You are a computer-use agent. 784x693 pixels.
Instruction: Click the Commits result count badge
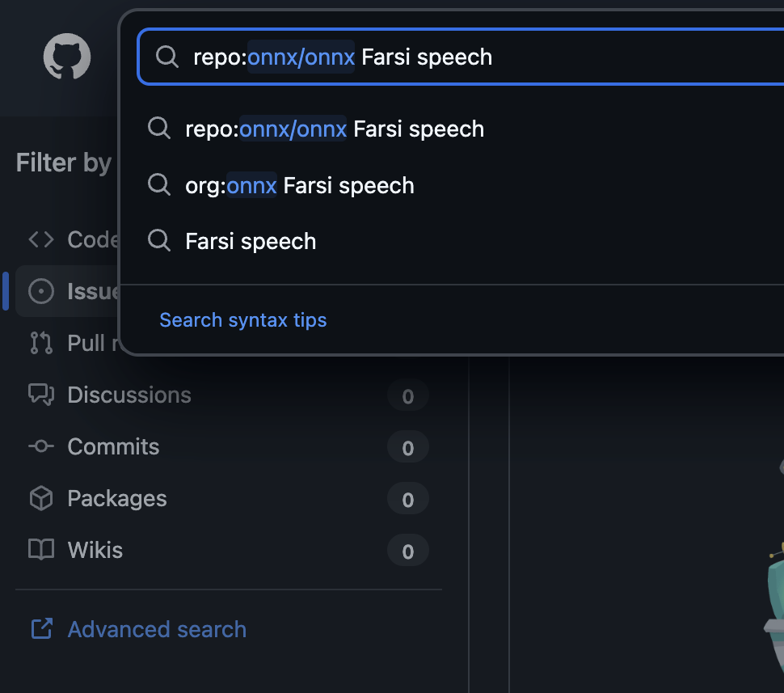[407, 447]
